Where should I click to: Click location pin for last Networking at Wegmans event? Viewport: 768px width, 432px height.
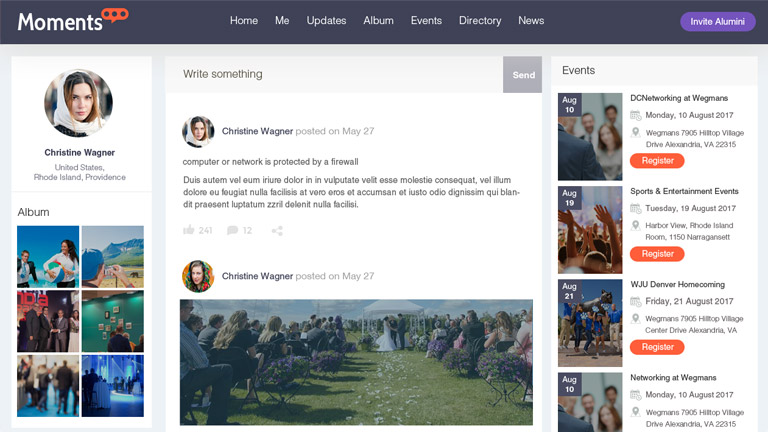click(x=635, y=412)
